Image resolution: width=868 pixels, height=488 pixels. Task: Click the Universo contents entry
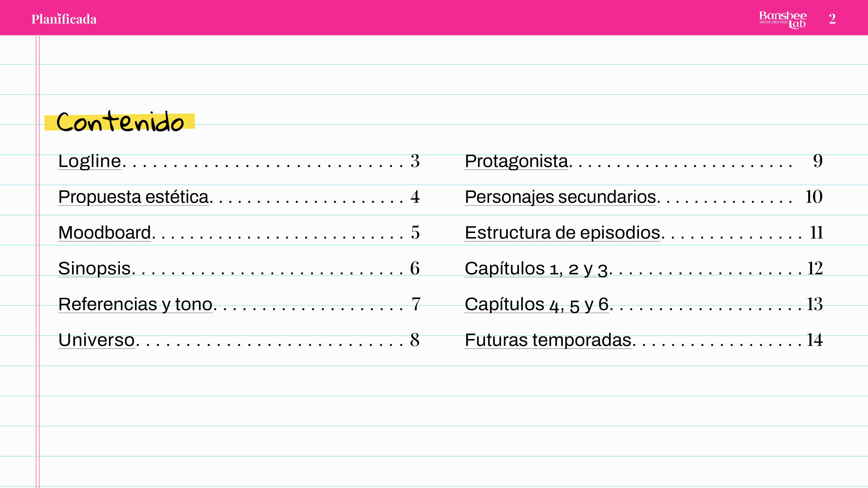[x=96, y=340]
